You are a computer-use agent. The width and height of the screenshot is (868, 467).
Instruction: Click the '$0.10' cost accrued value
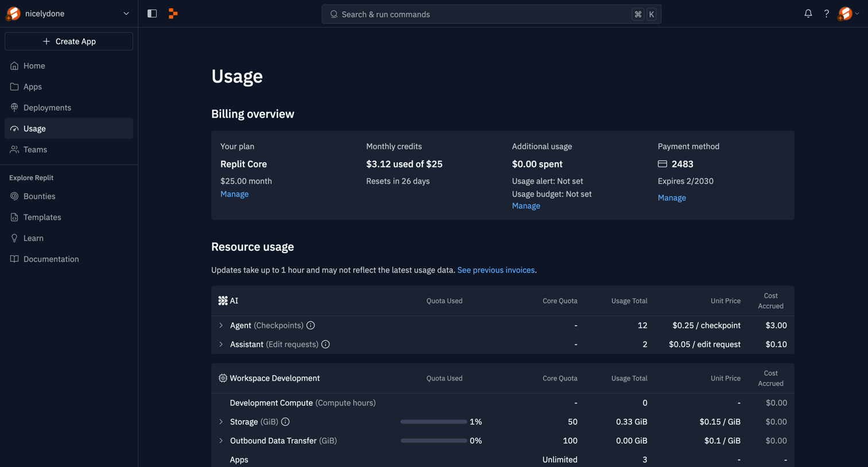coord(776,344)
